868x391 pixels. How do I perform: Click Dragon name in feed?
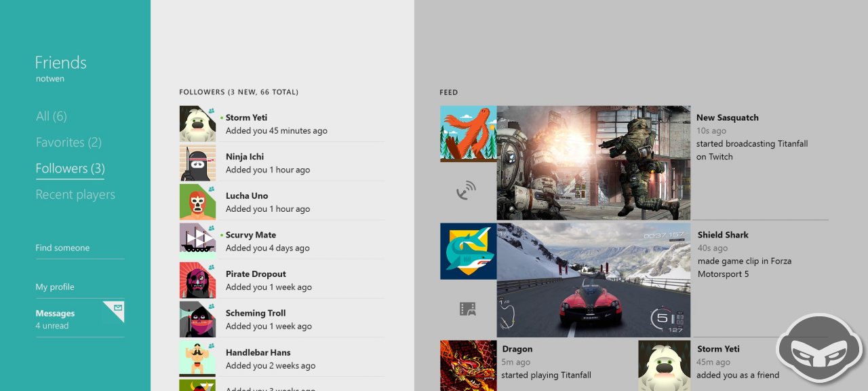517,349
